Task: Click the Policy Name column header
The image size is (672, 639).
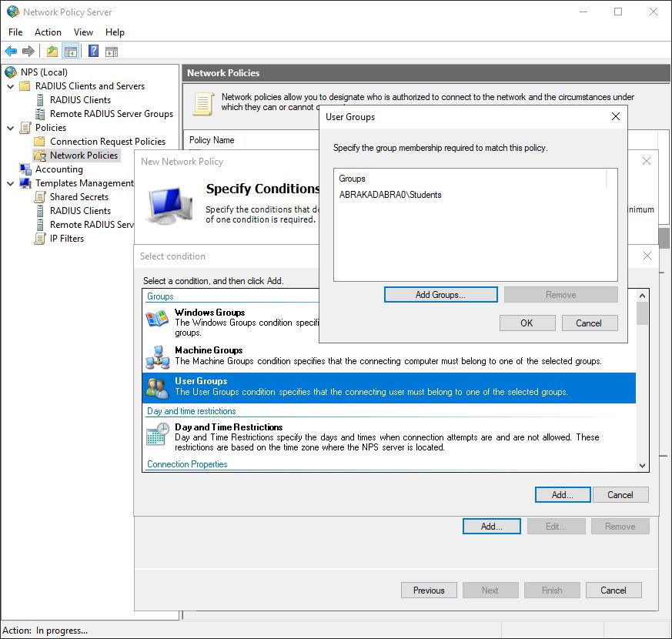Action: [x=212, y=140]
